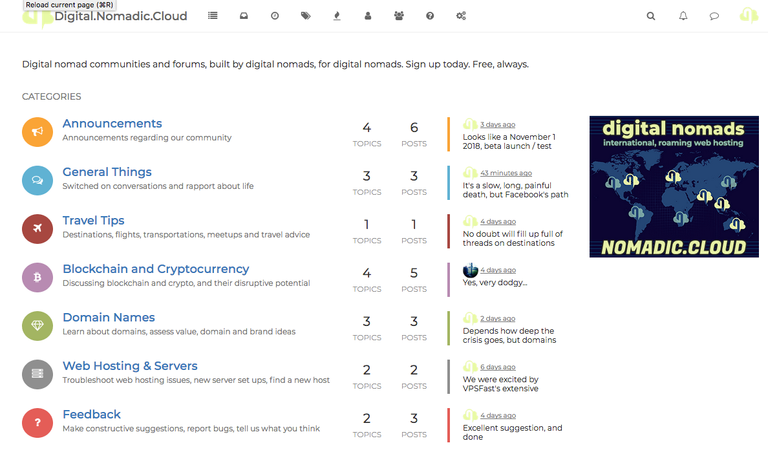This screenshot has height=449, width=768.
Task: Open the user avatar menu top right
Action: 748,15
